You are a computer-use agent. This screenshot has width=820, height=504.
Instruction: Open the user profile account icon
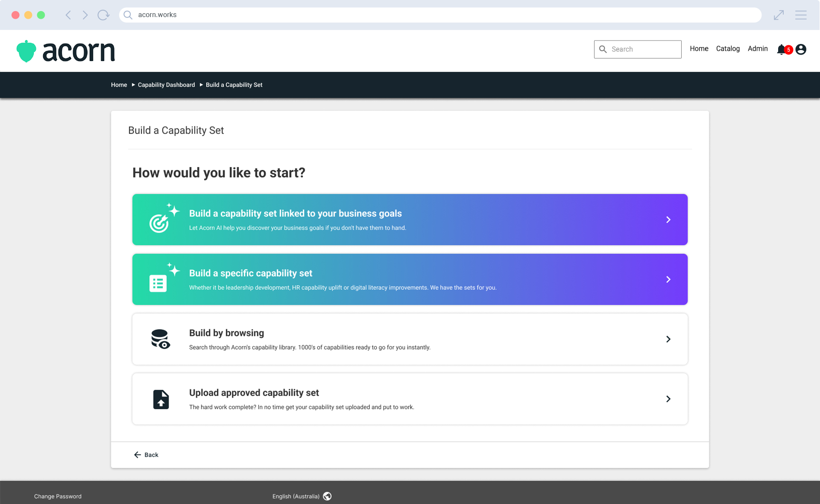(801, 50)
